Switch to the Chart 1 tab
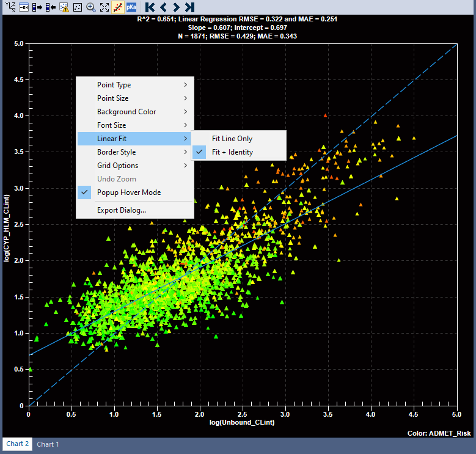Image resolution: width=476 pixels, height=454 pixels. tap(48, 444)
